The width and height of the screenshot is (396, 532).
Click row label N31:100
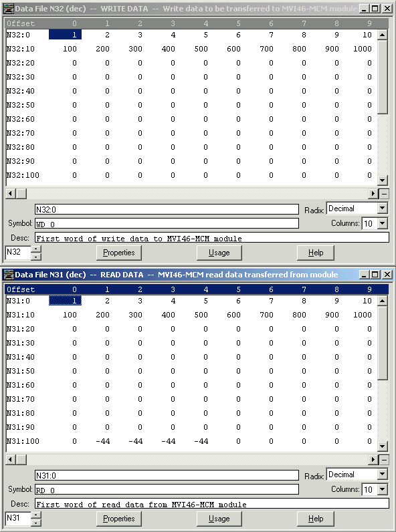(x=23, y=441)
